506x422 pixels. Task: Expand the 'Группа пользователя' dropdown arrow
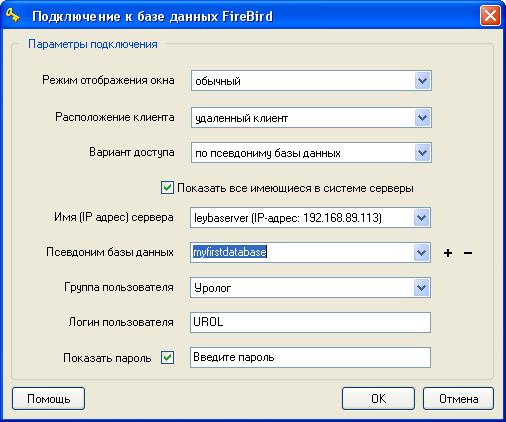pos(421,288)
